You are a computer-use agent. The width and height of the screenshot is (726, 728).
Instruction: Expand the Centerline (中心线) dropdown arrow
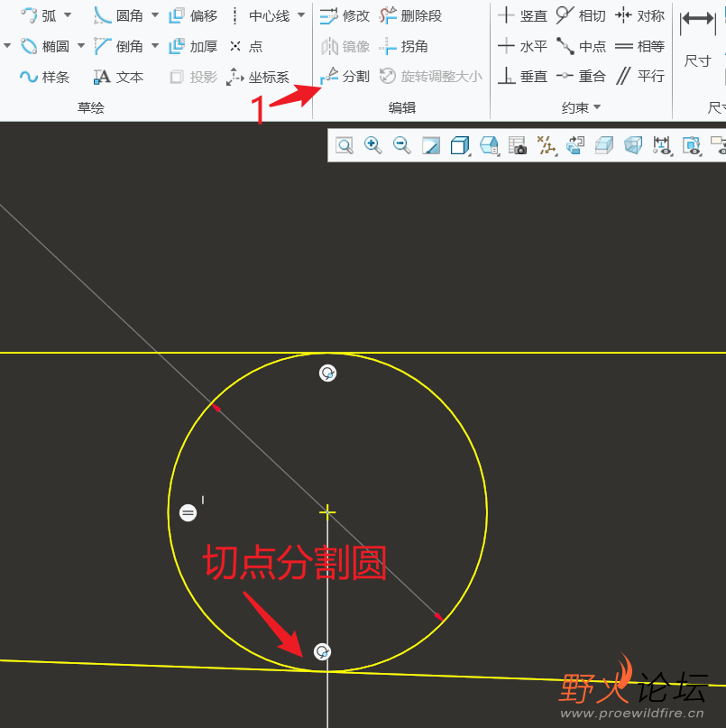[301, 15]
